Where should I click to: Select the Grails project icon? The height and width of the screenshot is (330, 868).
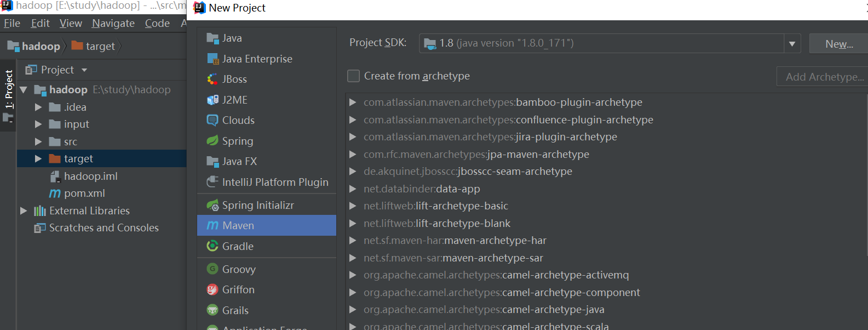tap(212, 310)
